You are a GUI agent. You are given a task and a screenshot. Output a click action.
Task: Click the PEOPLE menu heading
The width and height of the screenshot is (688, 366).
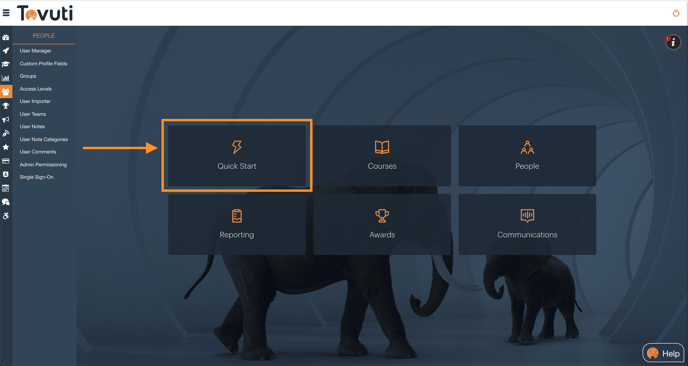(x=44, y=36)
